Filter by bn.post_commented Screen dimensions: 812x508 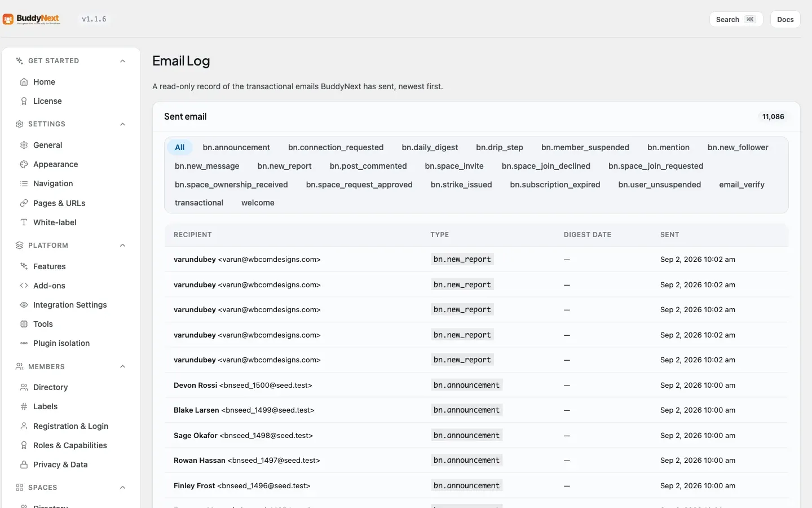(368, 166)
